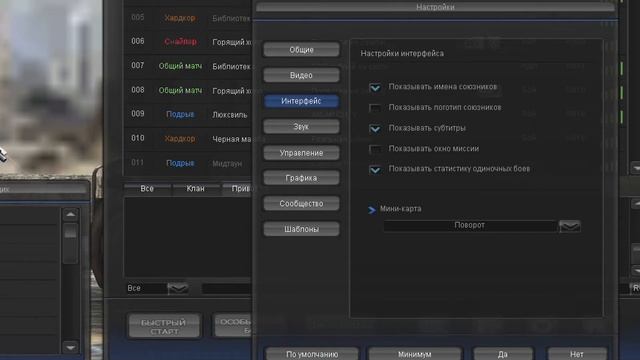Select room 008 Общий матч row
The image size is (640, 360).
click(188, 90)
